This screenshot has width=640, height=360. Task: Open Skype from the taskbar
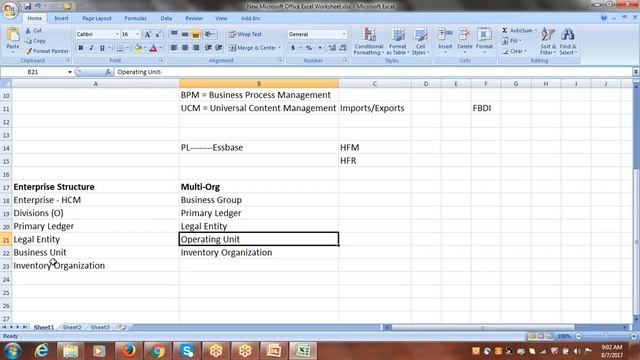tap(187, 351)
